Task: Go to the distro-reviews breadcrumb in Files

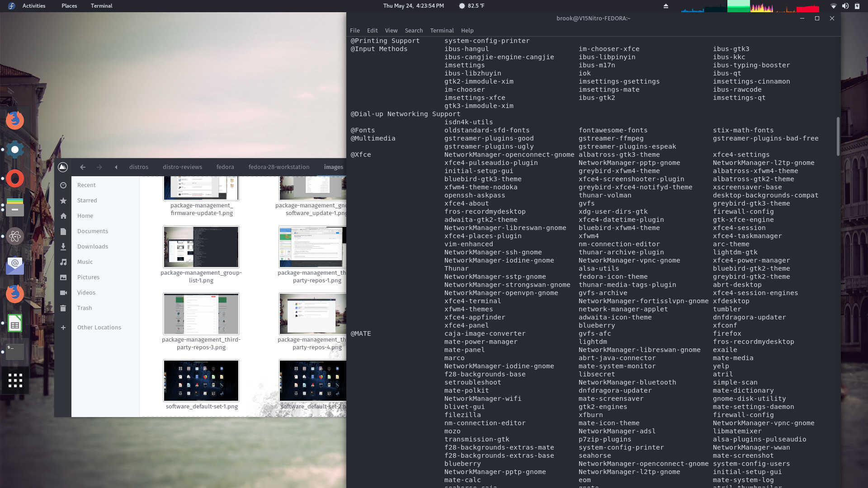Action: (x=182, y=167)
